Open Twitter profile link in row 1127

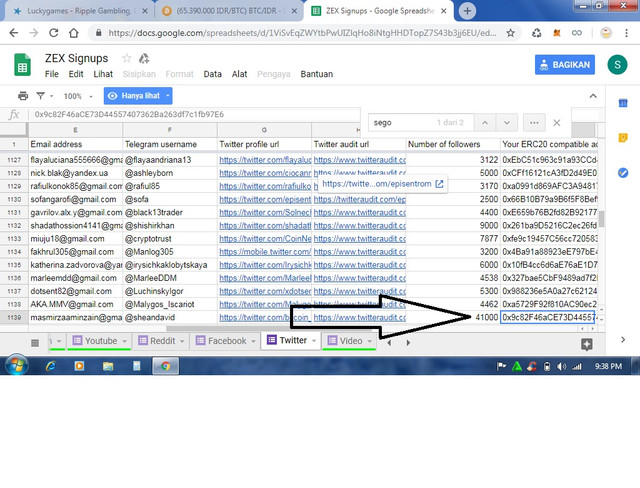pos(265,160)
